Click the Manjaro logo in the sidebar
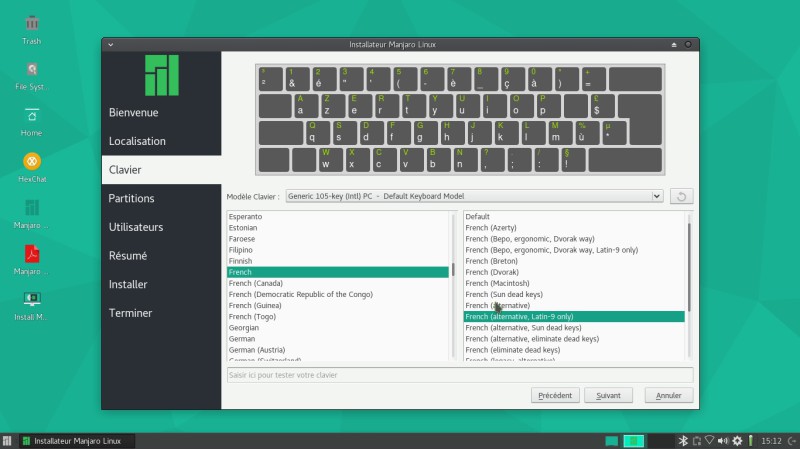This screenshot has height=449, width=800. pos(162,76)
